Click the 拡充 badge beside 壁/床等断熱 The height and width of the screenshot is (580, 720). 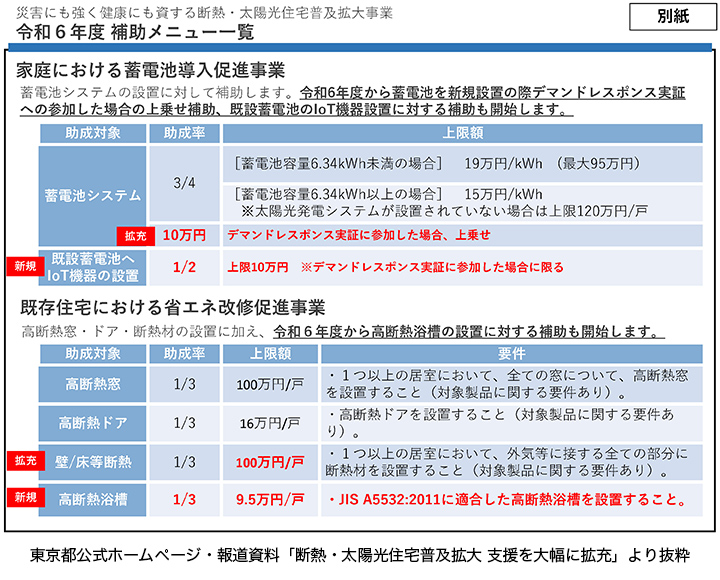22,461
